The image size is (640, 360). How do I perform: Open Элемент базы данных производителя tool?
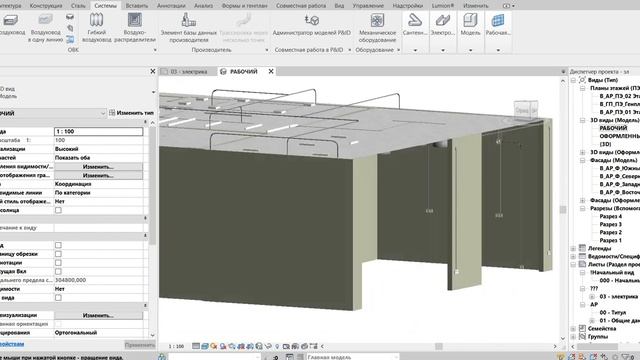pos(189,27)
